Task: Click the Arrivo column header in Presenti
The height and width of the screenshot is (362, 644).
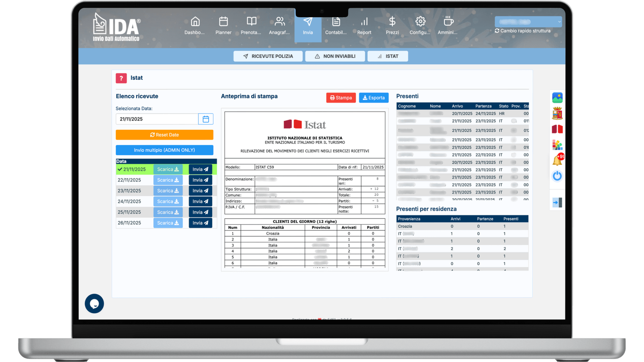Action: [457, 106]
